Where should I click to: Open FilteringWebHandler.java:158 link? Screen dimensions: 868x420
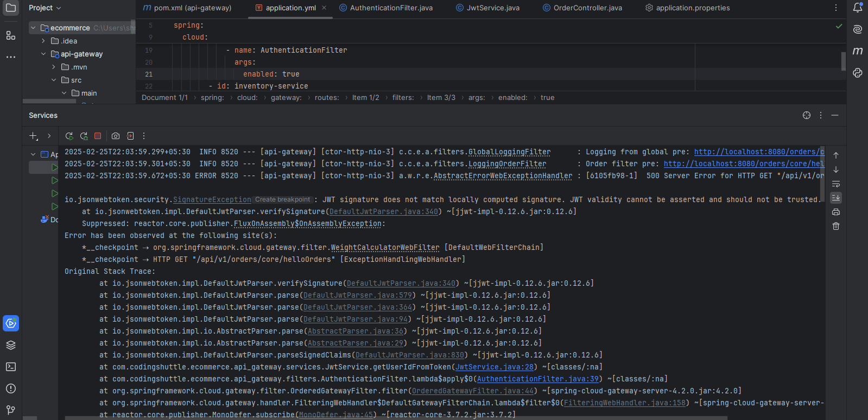[625, 403]
